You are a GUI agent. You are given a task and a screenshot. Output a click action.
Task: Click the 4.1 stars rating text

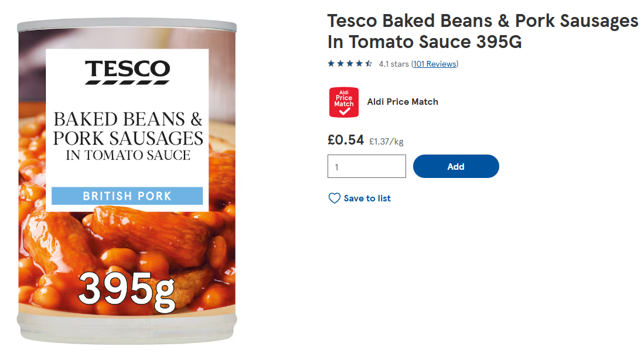393,64
